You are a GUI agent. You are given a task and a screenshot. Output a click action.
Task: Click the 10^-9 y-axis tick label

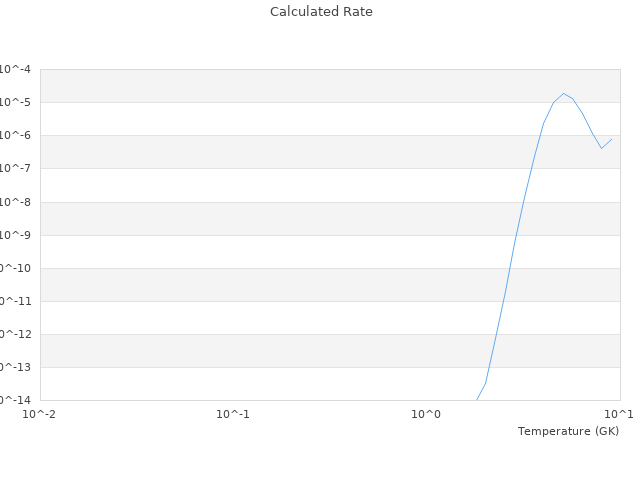(x=14, y=235)
